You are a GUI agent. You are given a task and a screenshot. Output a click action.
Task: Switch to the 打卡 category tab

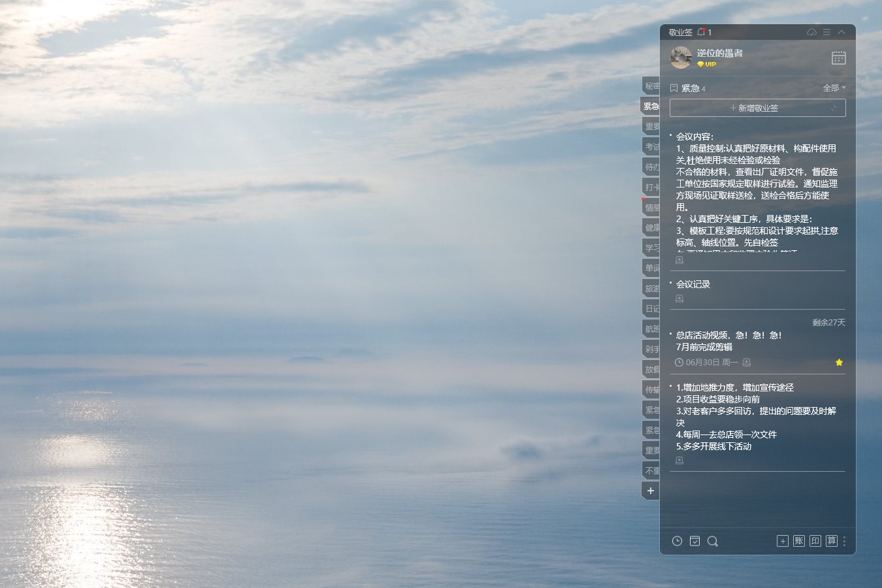click(x=651, y=188)
